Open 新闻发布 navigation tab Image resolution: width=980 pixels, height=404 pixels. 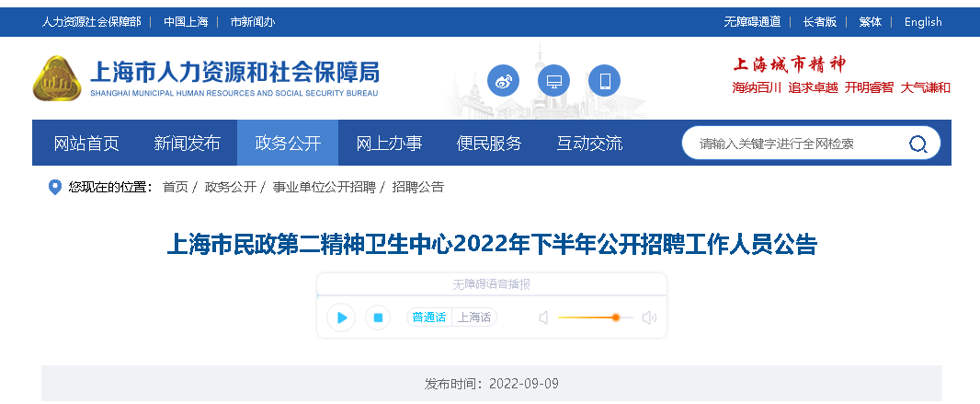point(187,144)
